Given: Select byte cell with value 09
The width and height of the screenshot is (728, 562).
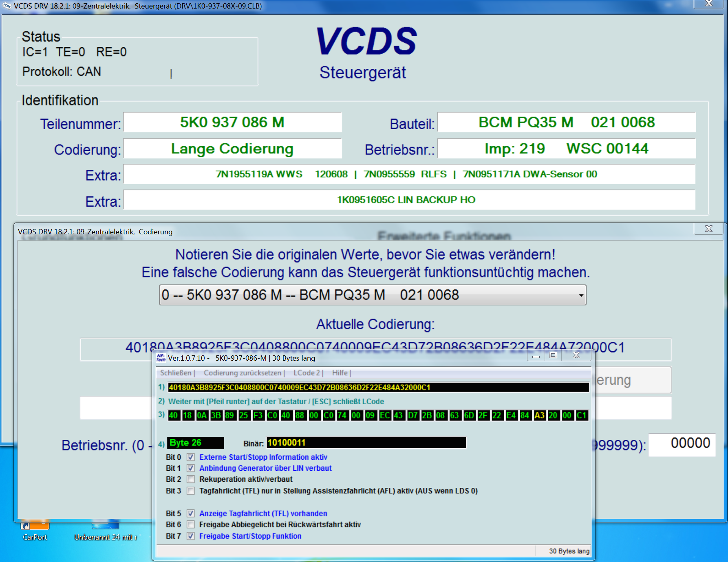Looking at the screenshot, I should click(370, 415).
